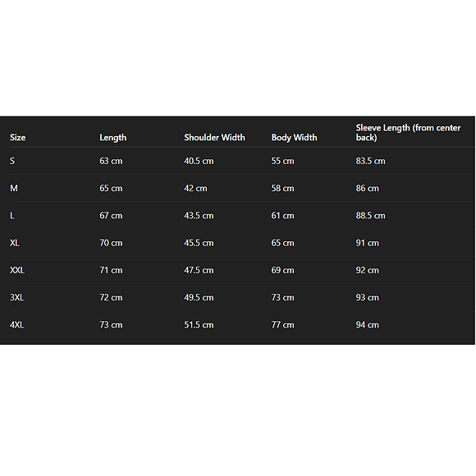Image resolution: width=476 pixels, height=476 pixels.
Task: Select the XXL size row label
Action: tap(17, 270)
